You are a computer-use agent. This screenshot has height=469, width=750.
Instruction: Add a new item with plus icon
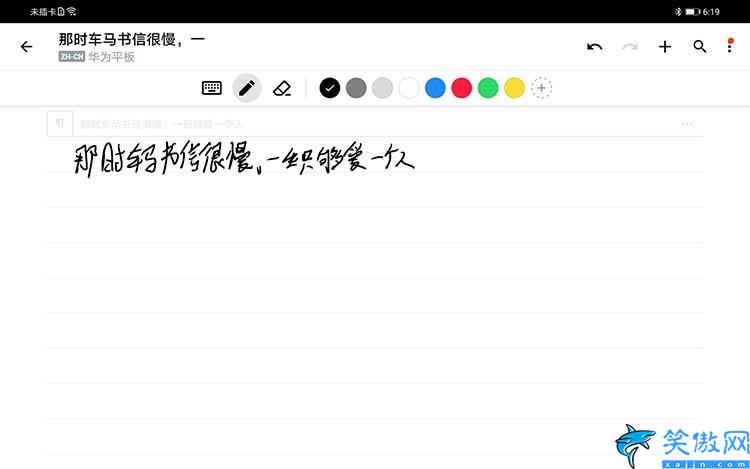(x=664, y=47)
